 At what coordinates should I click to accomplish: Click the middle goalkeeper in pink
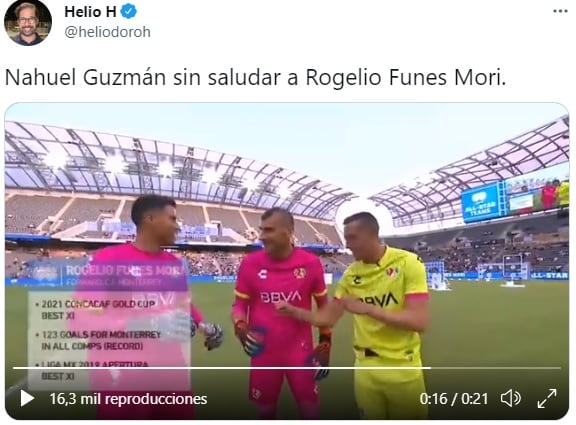(281, 312)
